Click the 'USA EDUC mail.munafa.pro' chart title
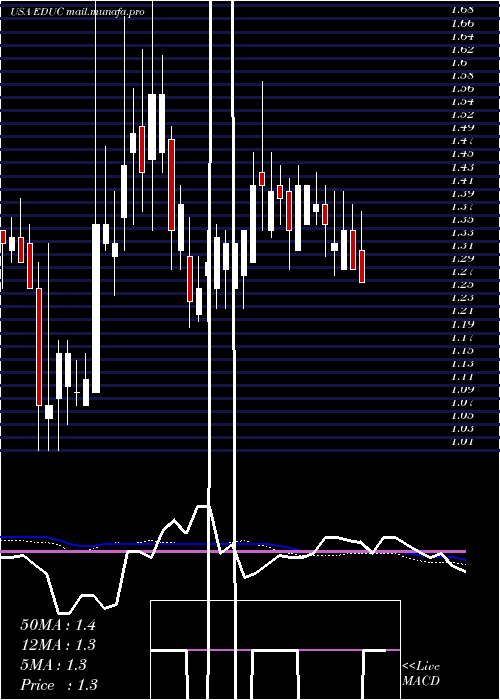 pyautogui.click(x=78, y=12)
